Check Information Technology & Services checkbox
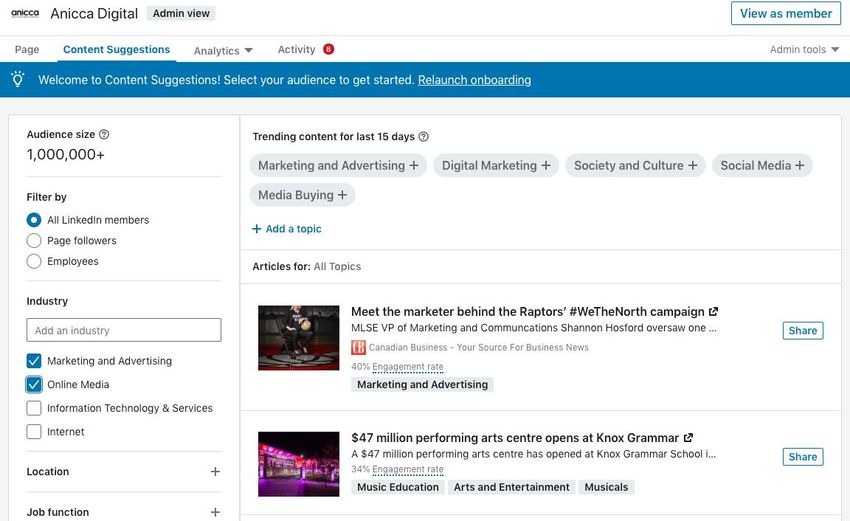The height and width of the screenshot is (521, 850). [x=34, y=408]
